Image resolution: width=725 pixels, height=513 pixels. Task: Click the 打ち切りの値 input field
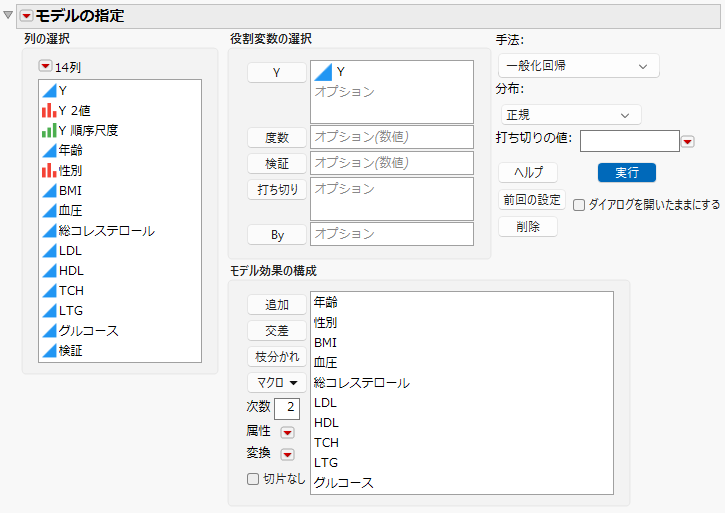point(630,141)
